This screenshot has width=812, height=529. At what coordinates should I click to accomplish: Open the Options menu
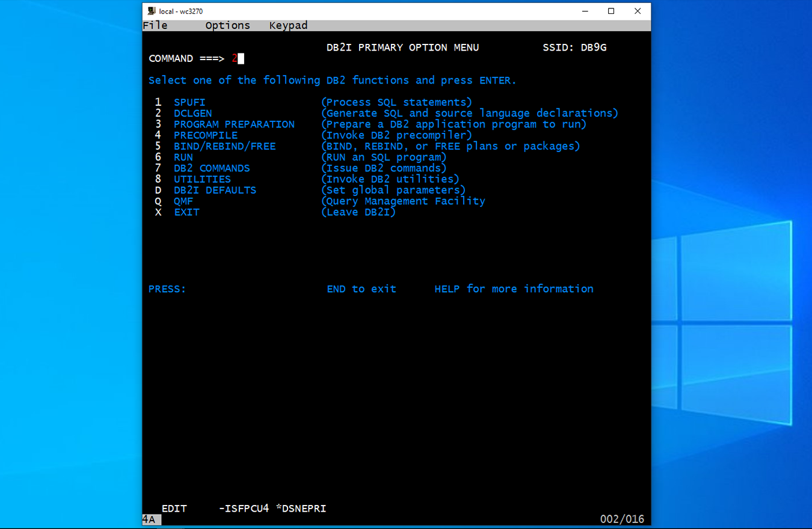point(227,25)
